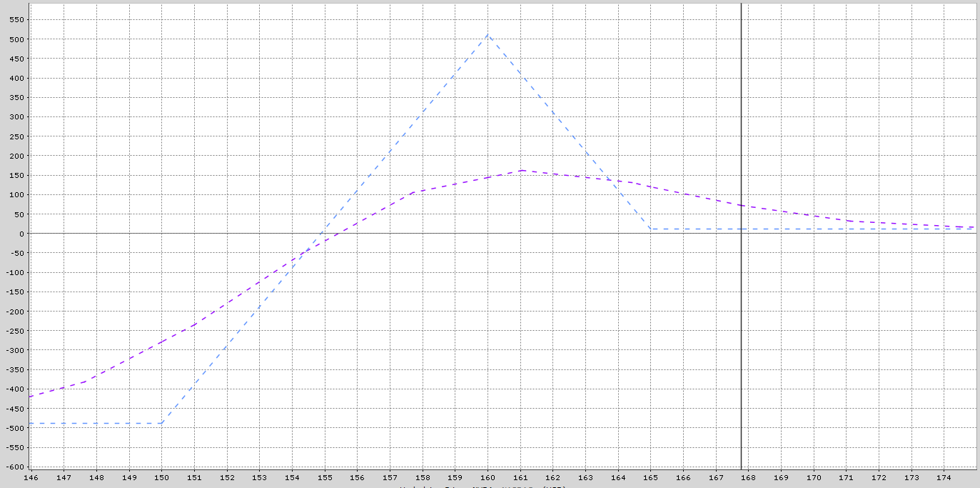Screen dimensions: 980x488
Task: Select the y-axis label -550
Action: coord(14,447)
